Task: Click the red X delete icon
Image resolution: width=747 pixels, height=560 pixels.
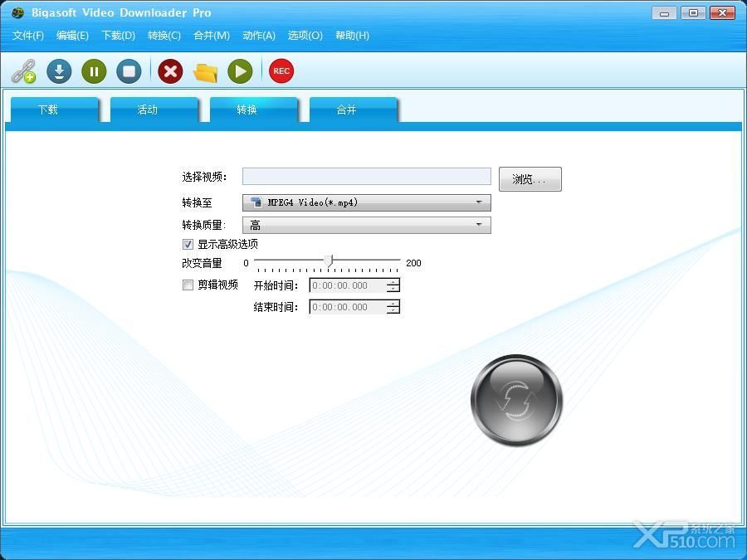Action: (x=170, y=71)
